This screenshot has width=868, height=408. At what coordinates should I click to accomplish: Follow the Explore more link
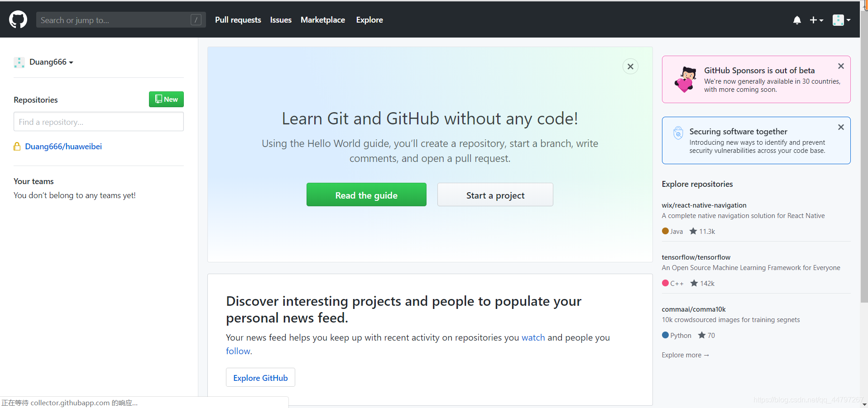pyautogui.click(x=685, y=355)
